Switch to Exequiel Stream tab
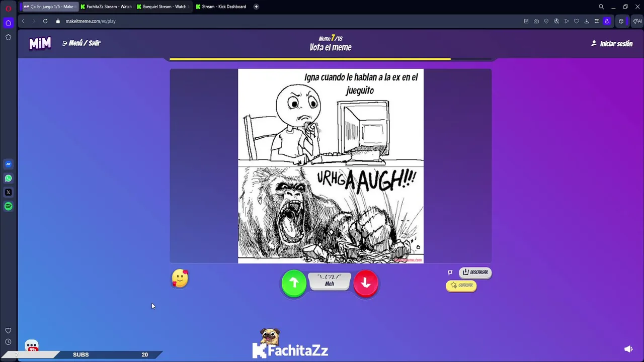Viewport: 644px width, 362px height. pyautogui.click(x=163, y=7)
